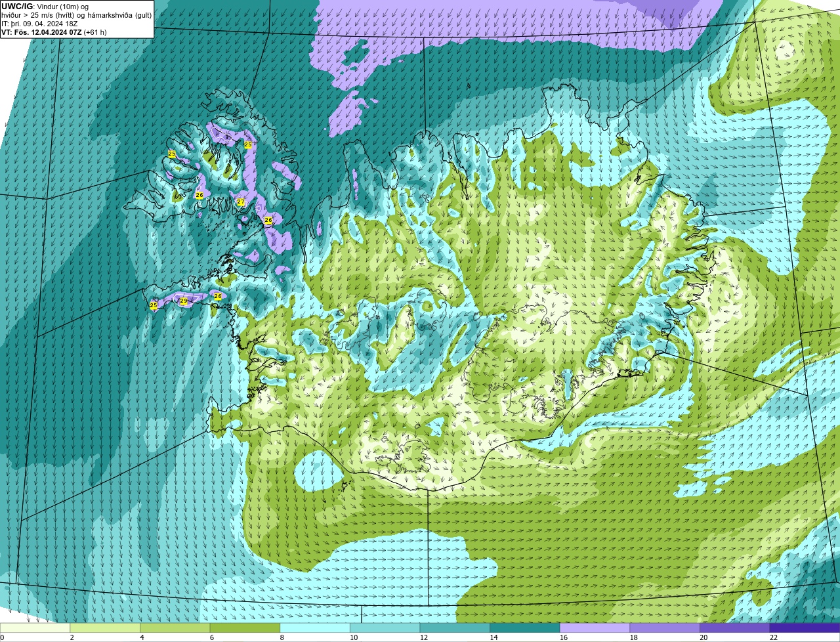Click the 'VT: Fös. 12.04.2024 07Z (+61 h)' line
Image resolution: width=840 pixels, height=642 pixels.
[54, 32]
